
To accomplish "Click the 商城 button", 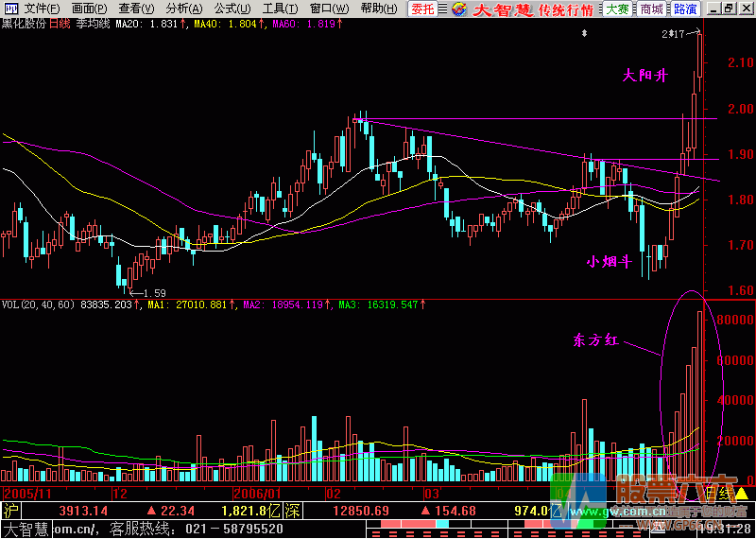I will 650,9.
